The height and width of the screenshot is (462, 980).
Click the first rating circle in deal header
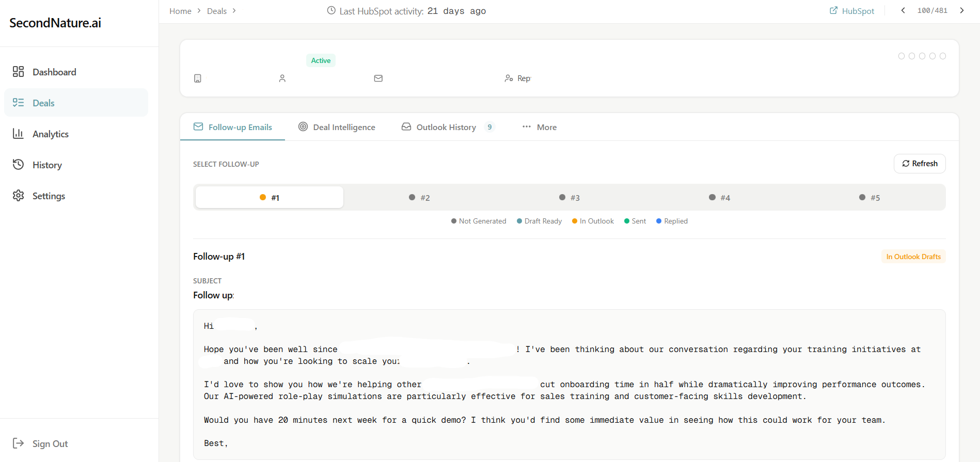(902, 56)
